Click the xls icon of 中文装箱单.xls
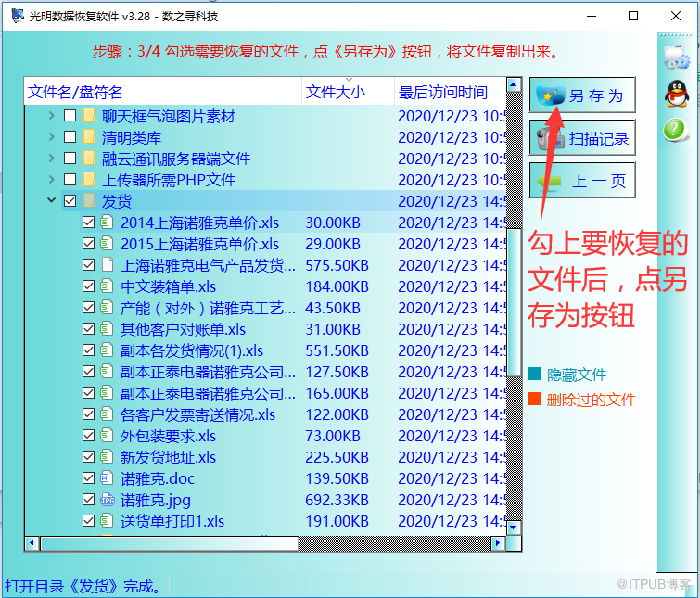This screenshot has width=700, height=598. (x=107, y=286)
